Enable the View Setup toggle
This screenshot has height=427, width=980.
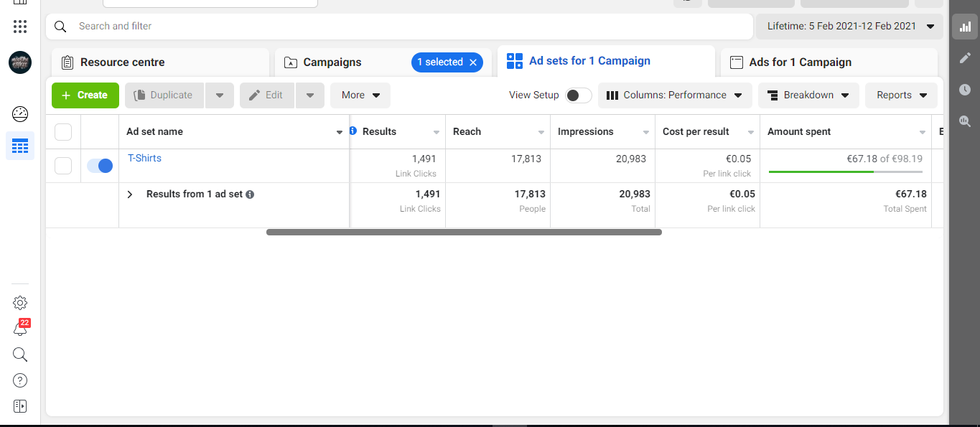point(578,95)
